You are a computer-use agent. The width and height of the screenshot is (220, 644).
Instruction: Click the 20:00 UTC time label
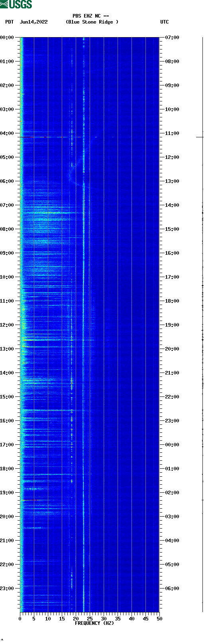[x=172, y=349]
